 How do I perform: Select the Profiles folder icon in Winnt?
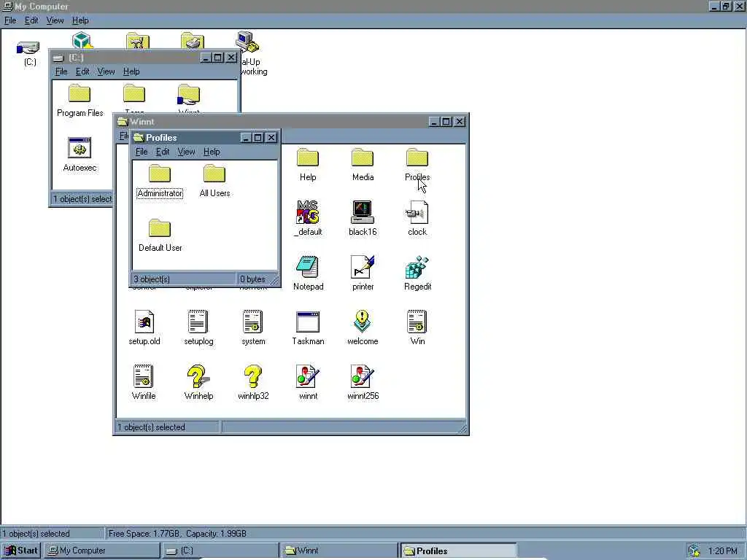(417, 165)
